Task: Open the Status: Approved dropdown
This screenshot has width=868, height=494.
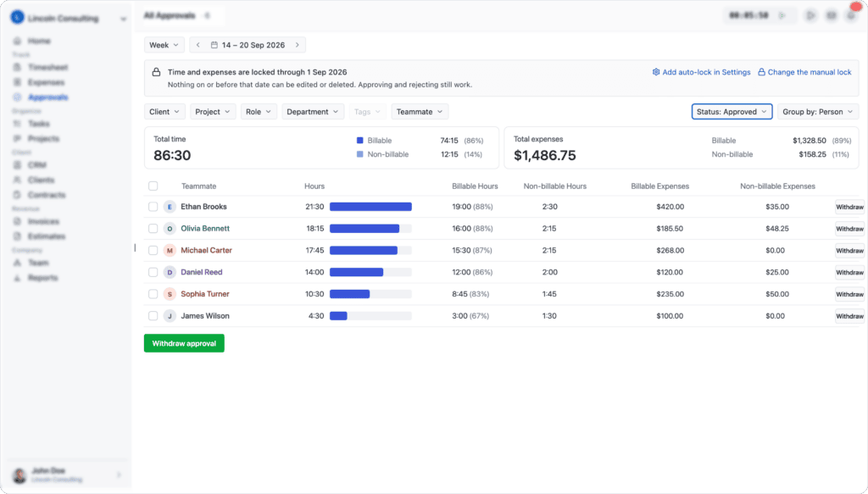Action: [x=732, y=112]
